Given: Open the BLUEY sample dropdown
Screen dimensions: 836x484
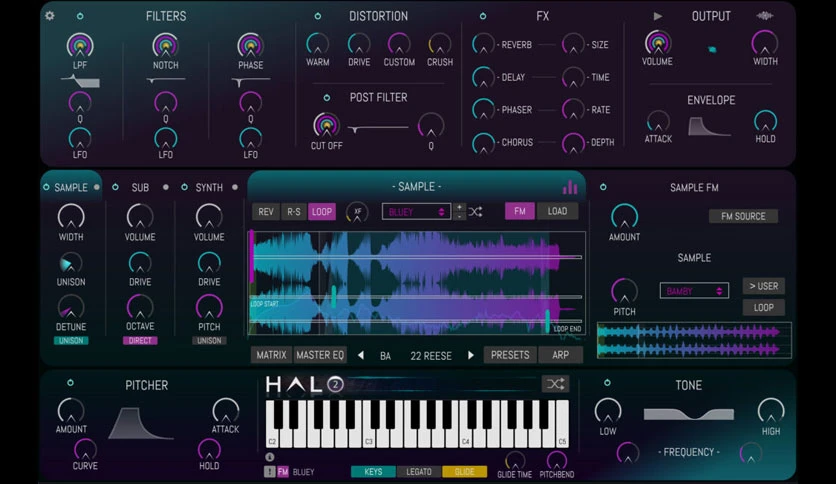Looking at the screenshot, I should 416,212.
